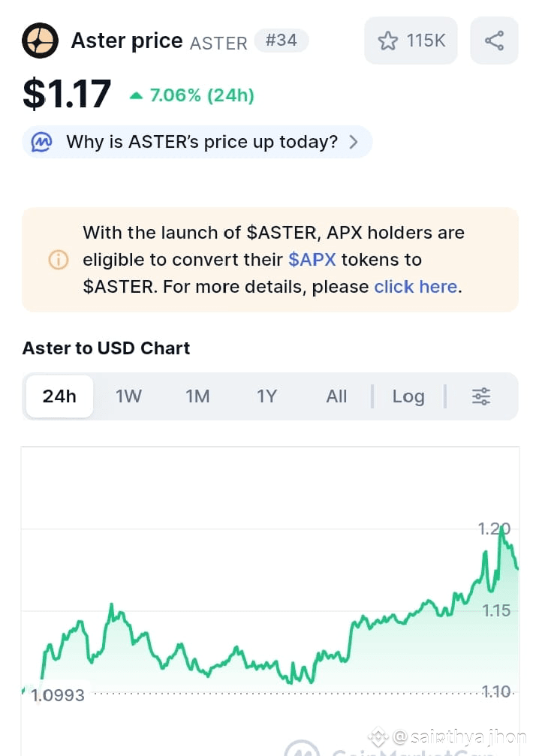Switch to the 1M chart range
Image resolution: width=533 pixels, height=756 pixels.
197,396
